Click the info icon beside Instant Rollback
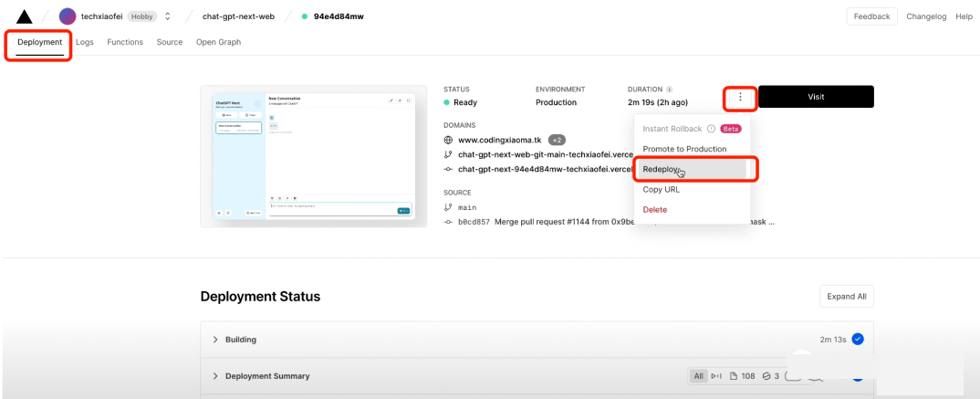 click(x=711, y=129)
